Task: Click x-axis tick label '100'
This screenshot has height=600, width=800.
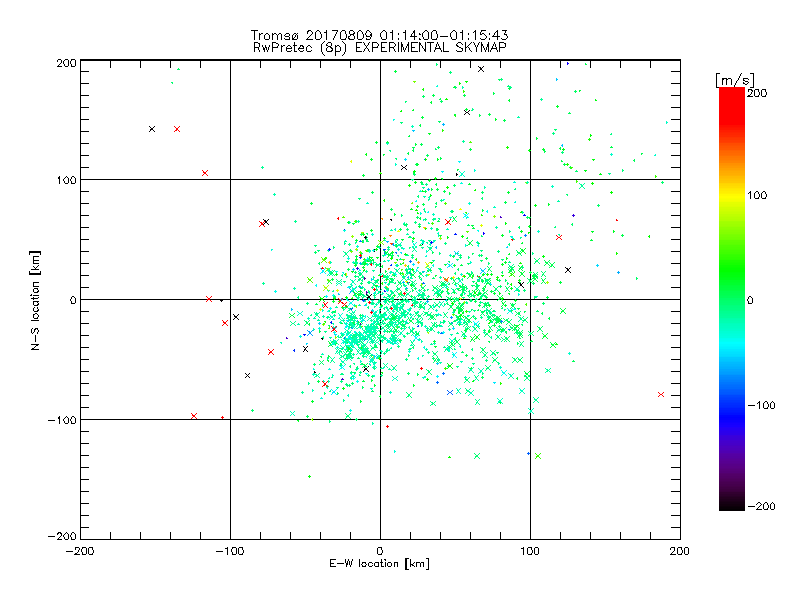Action: click(x=530, y=551)
